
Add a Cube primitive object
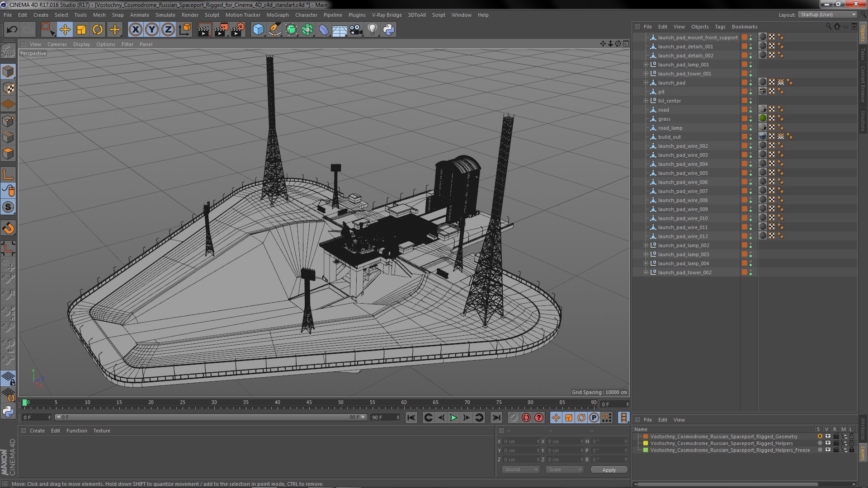click(x=258, y=30)
